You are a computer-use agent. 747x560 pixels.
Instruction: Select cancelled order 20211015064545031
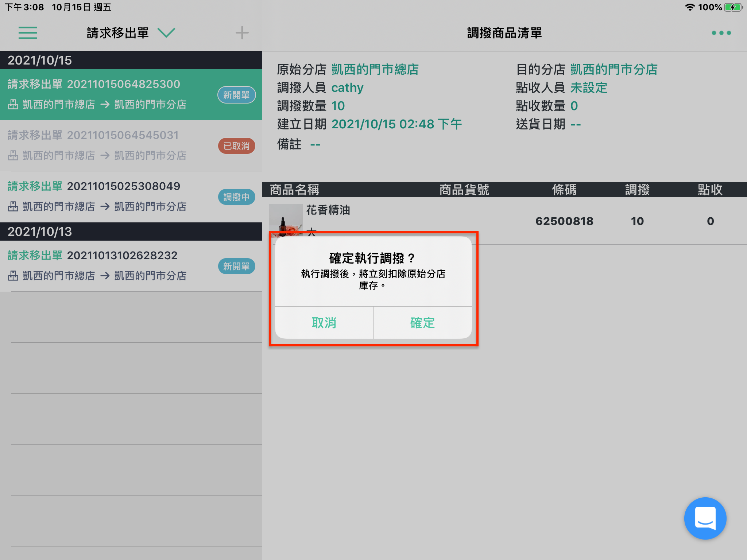pyautogui.click(x=131, y=146)
